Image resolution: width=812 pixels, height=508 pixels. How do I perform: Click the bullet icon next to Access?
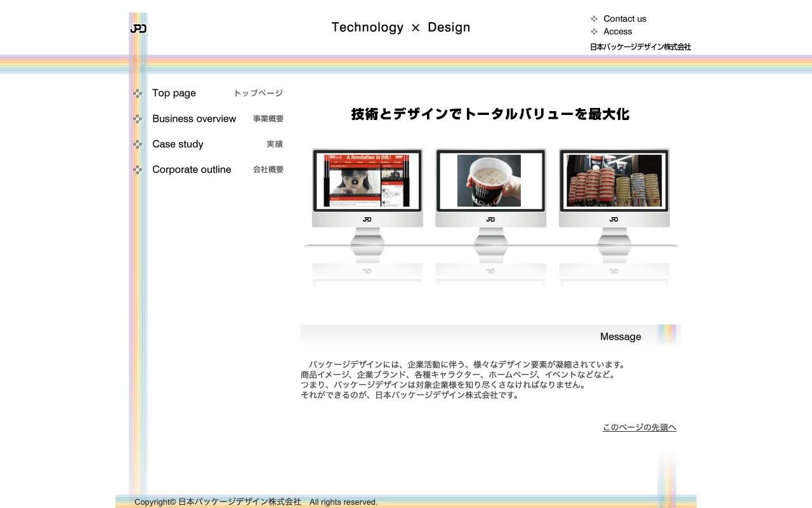pos(594,32)
